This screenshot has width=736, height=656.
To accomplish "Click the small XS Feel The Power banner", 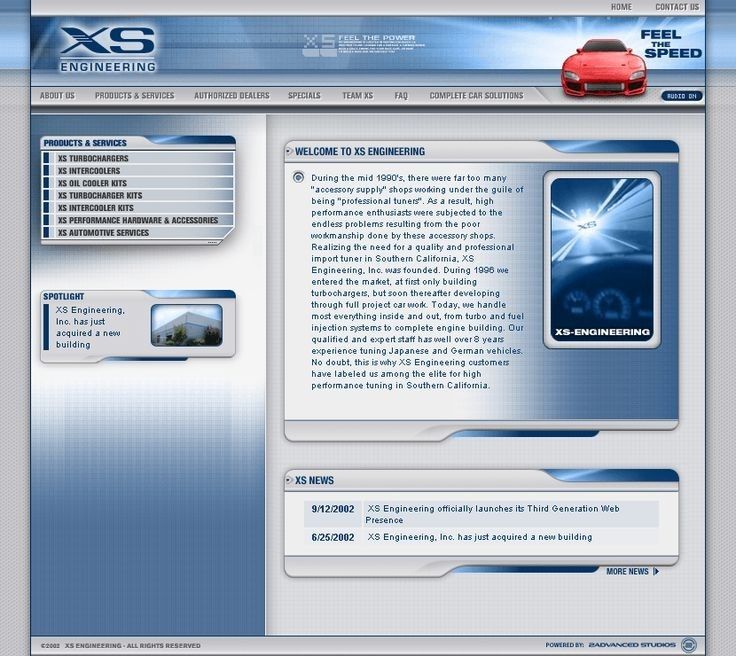I will [359, 45].
